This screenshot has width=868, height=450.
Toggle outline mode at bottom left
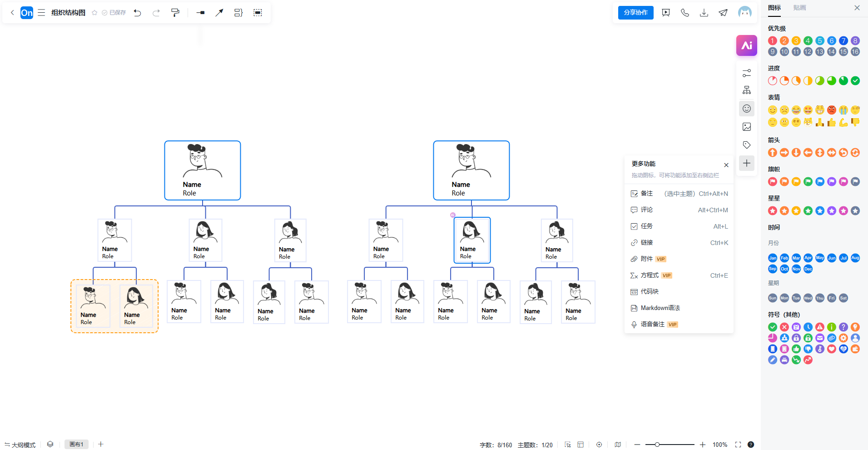point(20,445)
